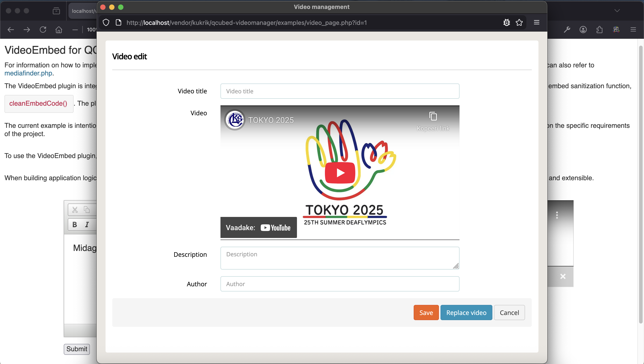Click the bug debug icon in address bar
This screenshot has width=644, height=364.
506,23
